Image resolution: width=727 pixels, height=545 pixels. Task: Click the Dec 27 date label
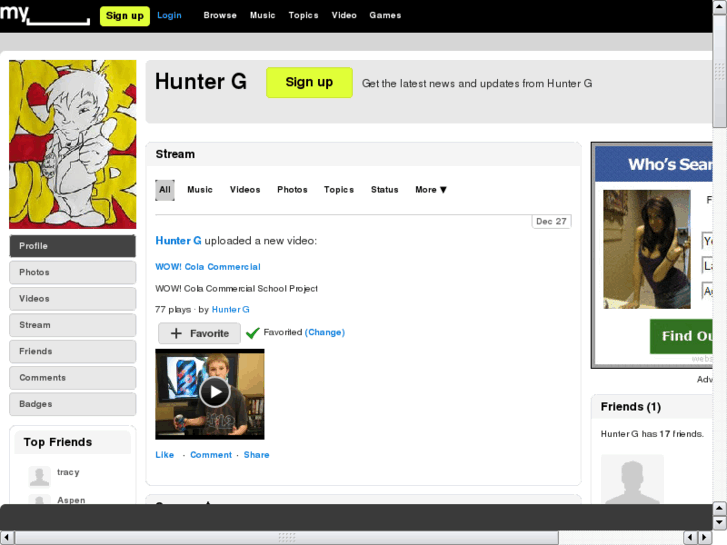click(x=551, y=221)
